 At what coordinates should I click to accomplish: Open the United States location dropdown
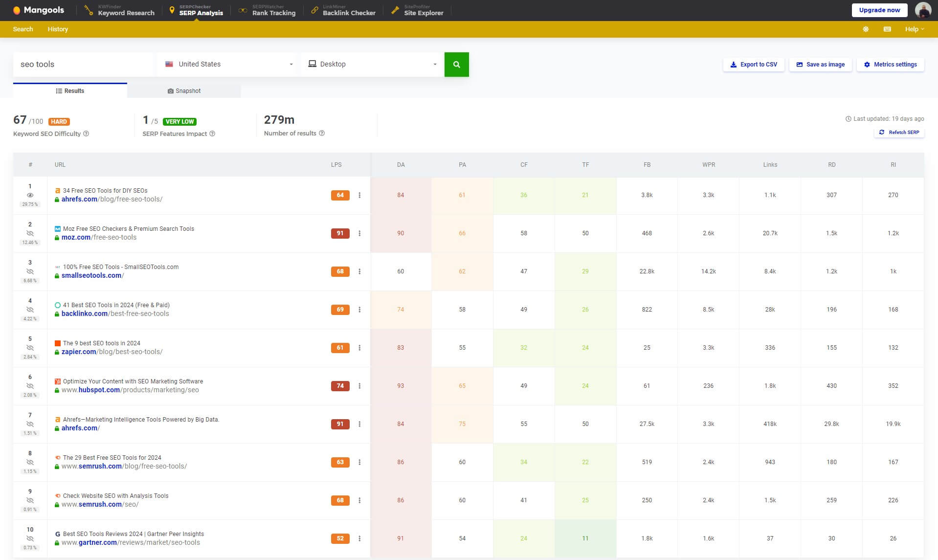[229, 65]
